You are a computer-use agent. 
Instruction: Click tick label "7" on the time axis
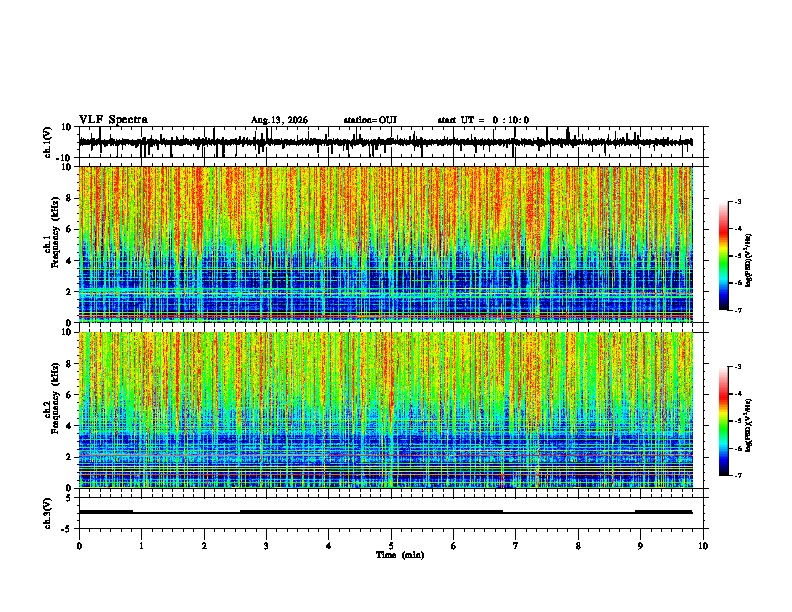(x=516, y=546)
